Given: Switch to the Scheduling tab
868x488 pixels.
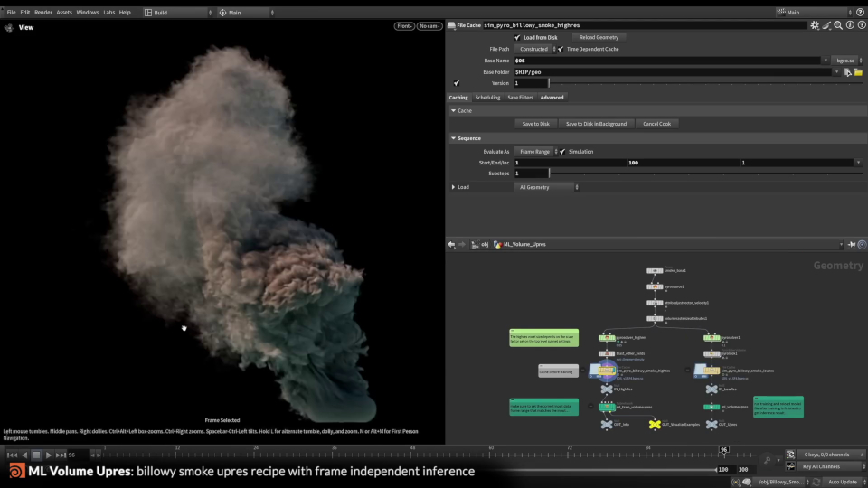Looking at the screenshot, I should tap(487, 98).
